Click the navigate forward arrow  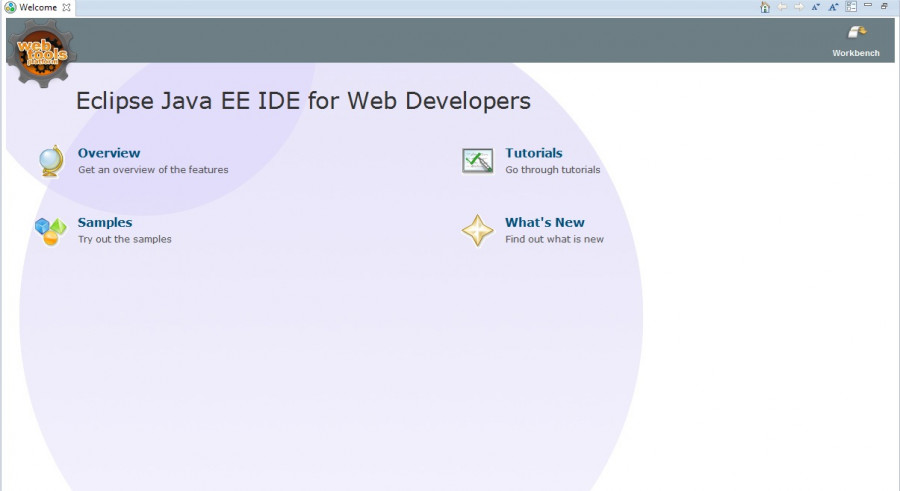point(799,7)
